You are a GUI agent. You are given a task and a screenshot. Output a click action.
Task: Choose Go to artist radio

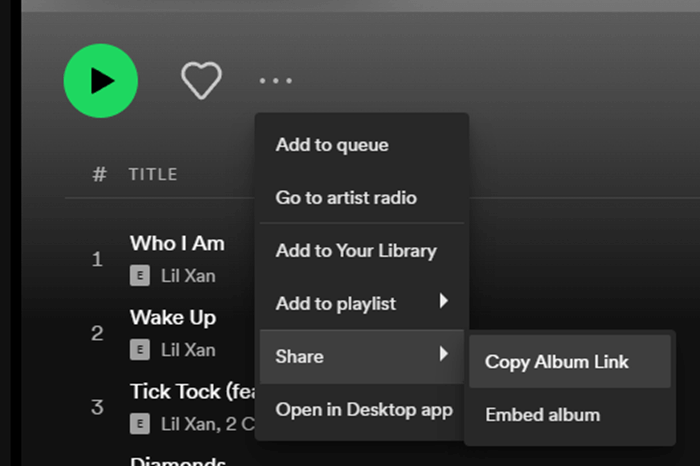click(x=346, y=198)
